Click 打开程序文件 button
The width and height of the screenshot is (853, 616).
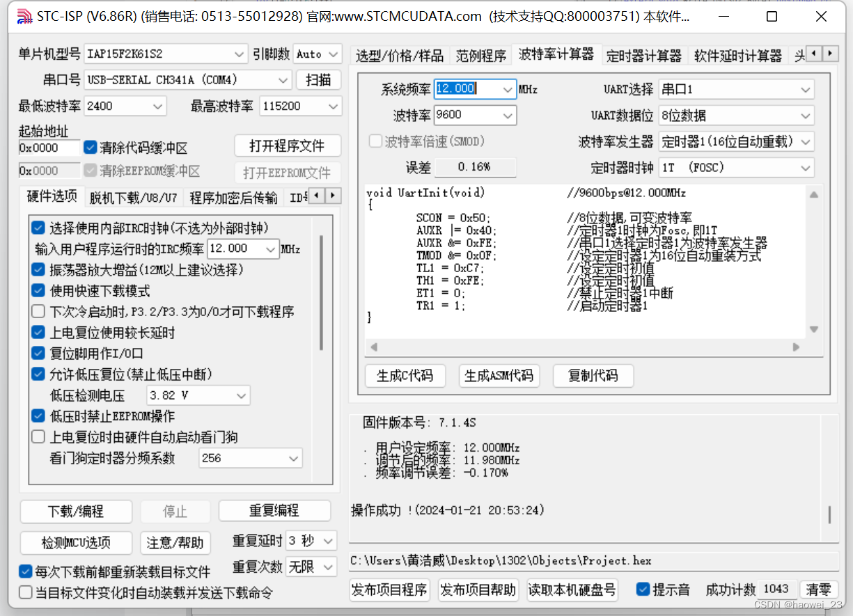(x=288, y=146)
